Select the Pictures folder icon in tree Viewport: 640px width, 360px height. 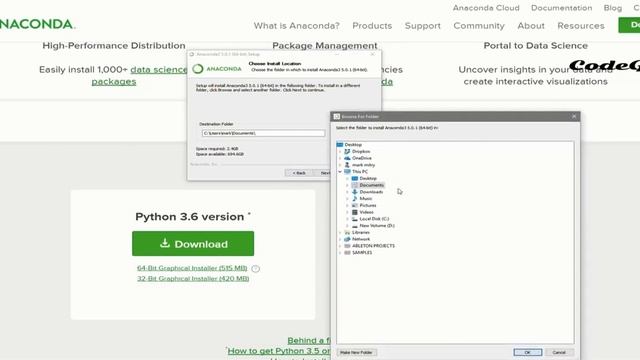point(355,205)
